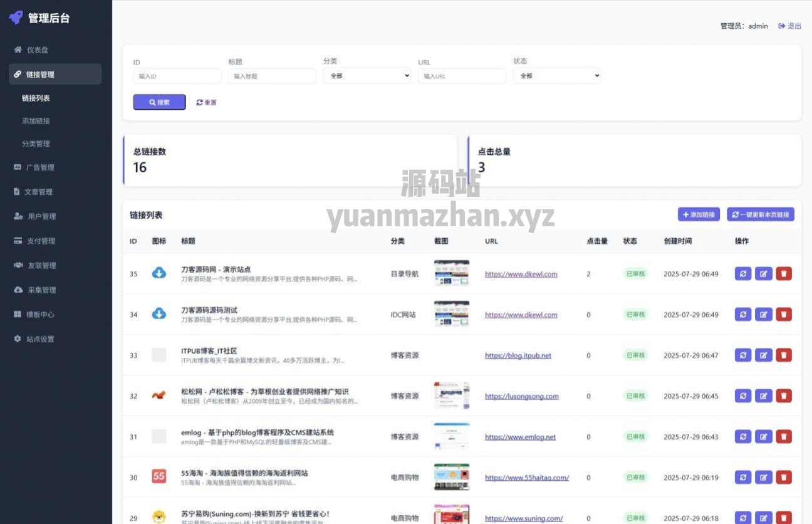Open 仪表盘 dashboard in sidebar
Image resolution: width=812 pixels, height=524 pixels.
pos(37,50)
